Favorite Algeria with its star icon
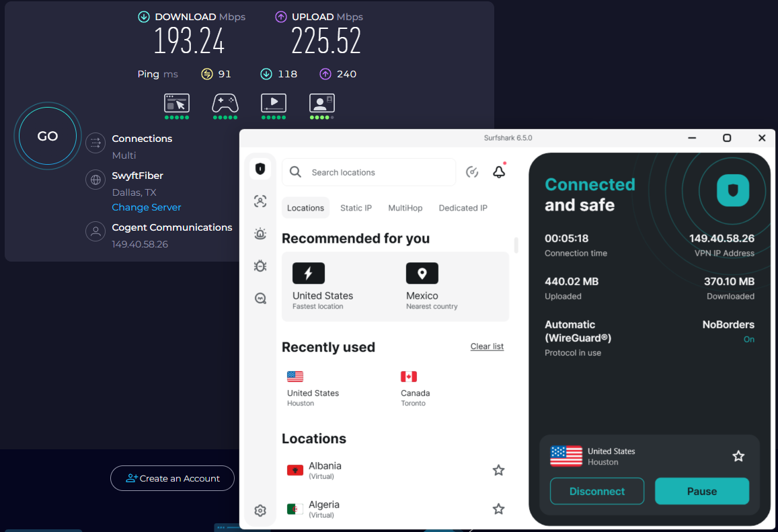 pyautogui.click(x=498, y=509)
